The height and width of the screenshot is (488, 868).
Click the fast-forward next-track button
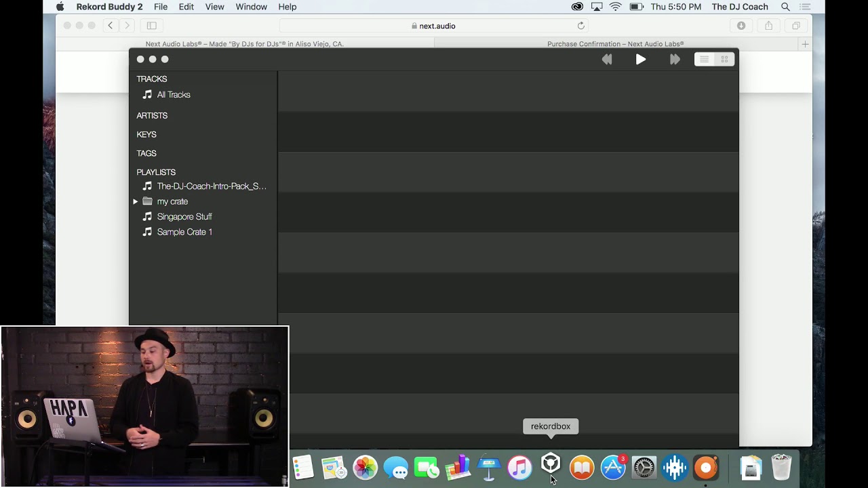[675, 60]
